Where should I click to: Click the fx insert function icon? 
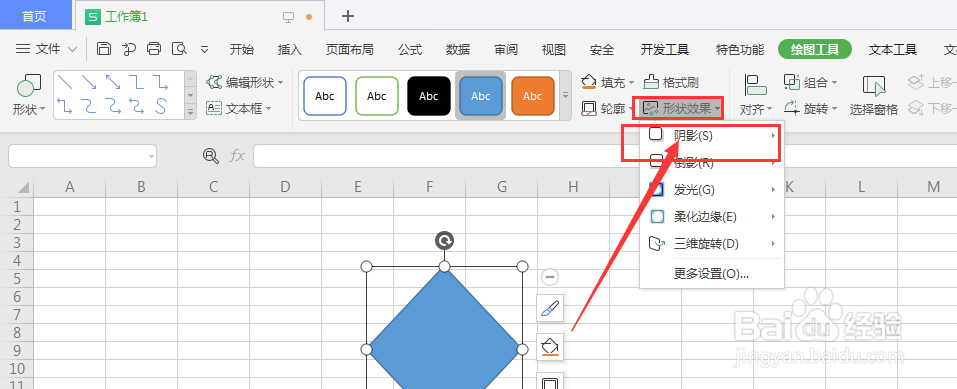pos(237,156)
